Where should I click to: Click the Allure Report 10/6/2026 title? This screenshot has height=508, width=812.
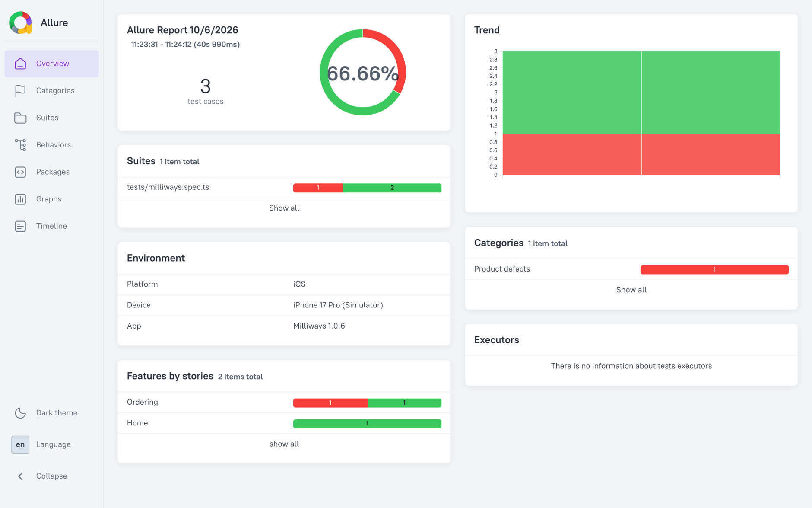tap(183, 30)
